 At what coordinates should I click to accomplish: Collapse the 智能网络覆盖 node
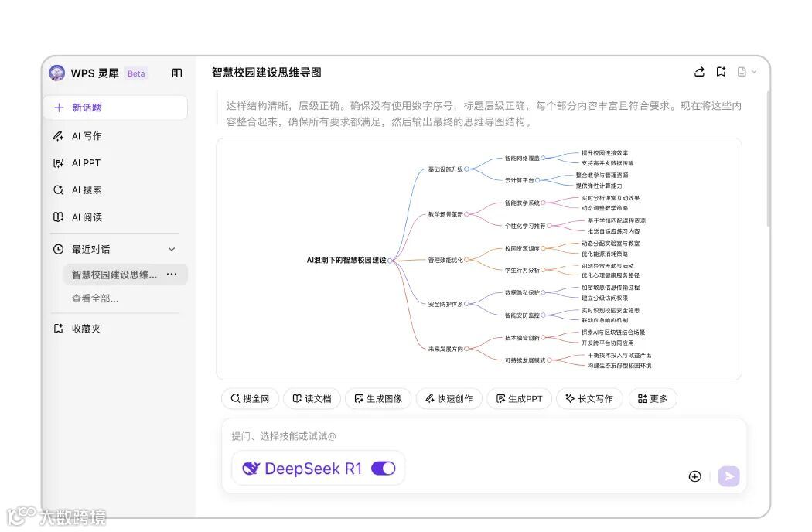tap(543, 158)
